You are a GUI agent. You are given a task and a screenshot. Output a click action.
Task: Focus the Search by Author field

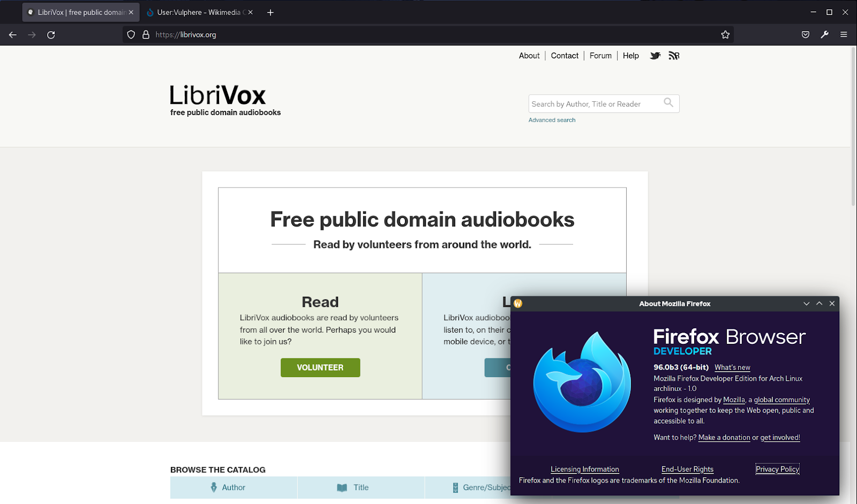click(595, 104)
